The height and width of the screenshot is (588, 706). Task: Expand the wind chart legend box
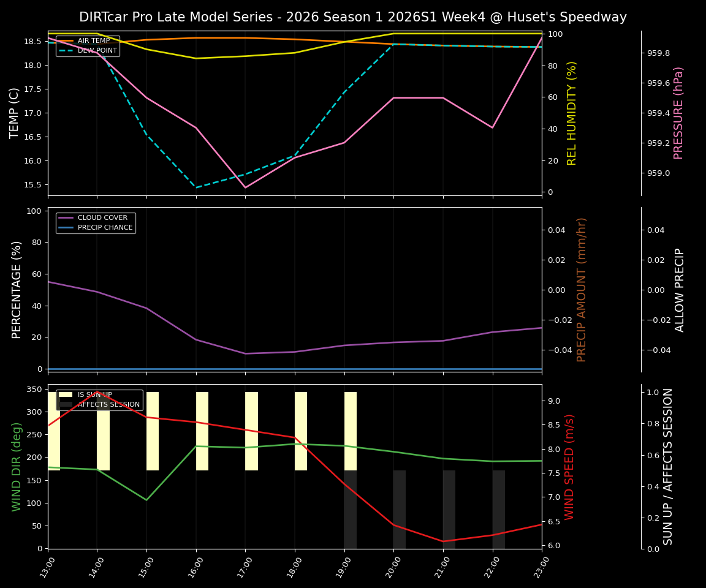99,399
